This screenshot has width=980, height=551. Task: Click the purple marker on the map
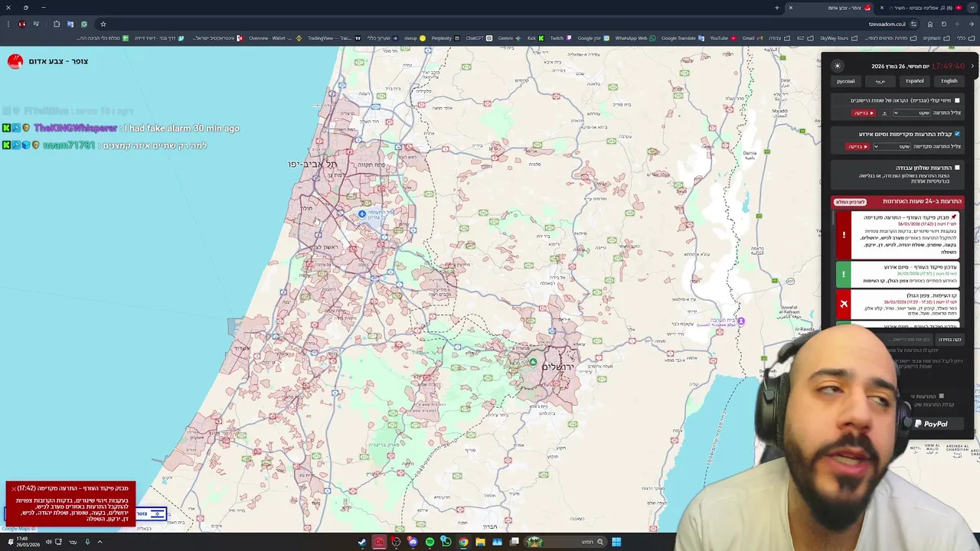740,321
